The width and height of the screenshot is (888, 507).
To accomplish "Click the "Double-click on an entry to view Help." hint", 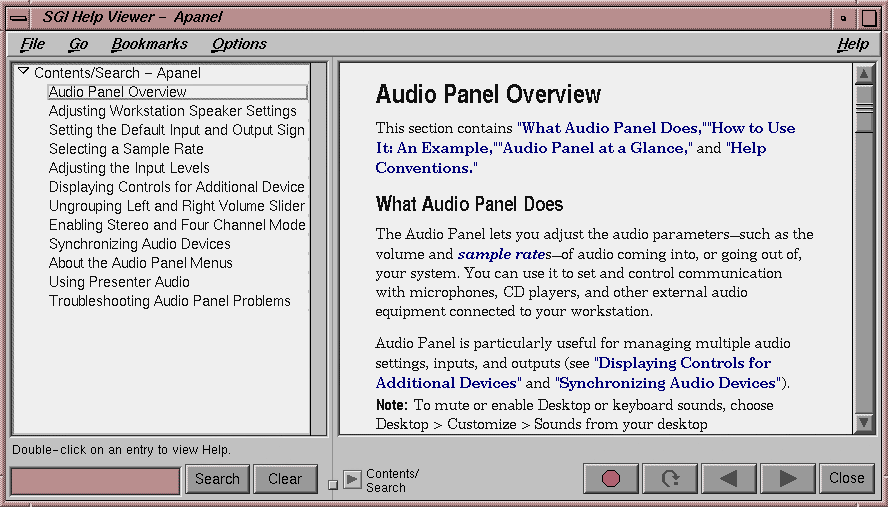I will (121, 450).
